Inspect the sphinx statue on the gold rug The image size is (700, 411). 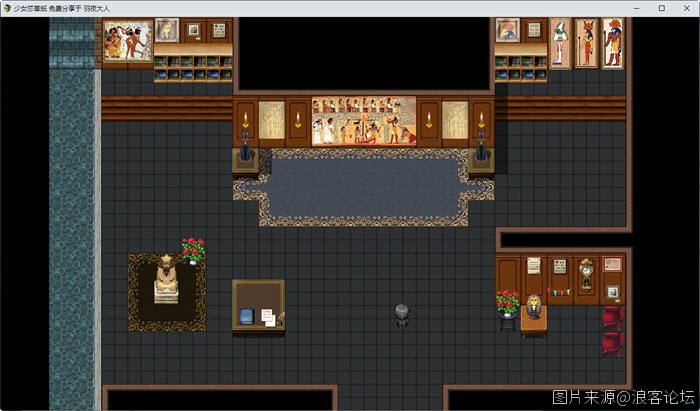[x=167, y=279]
